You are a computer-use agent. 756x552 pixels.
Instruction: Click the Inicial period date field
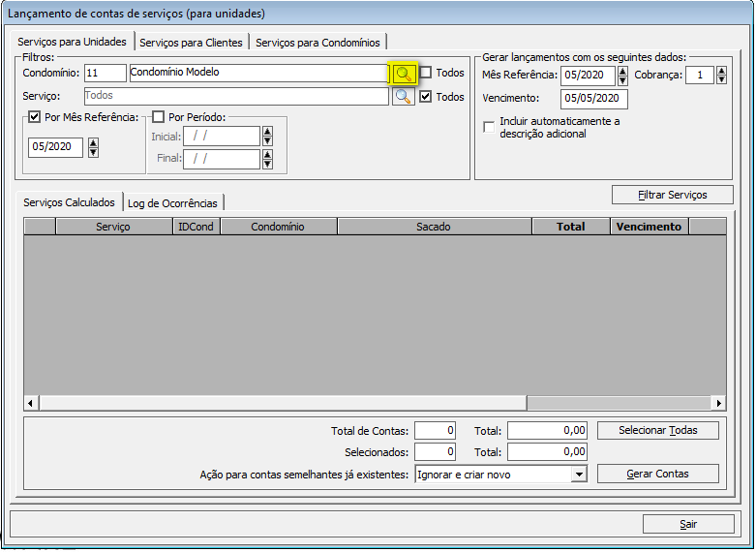(x=222, y=137)
